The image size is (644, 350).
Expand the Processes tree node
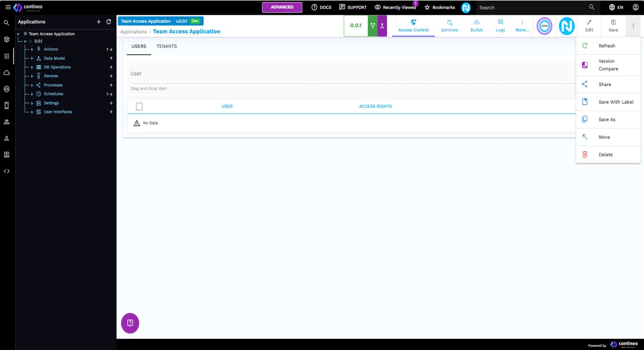[32, 85]
